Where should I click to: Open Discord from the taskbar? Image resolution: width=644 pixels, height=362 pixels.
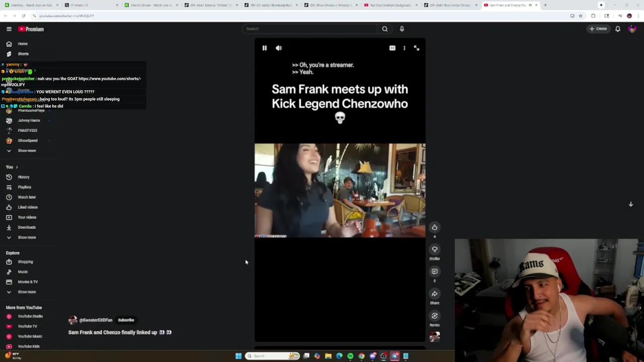(372, 356)
